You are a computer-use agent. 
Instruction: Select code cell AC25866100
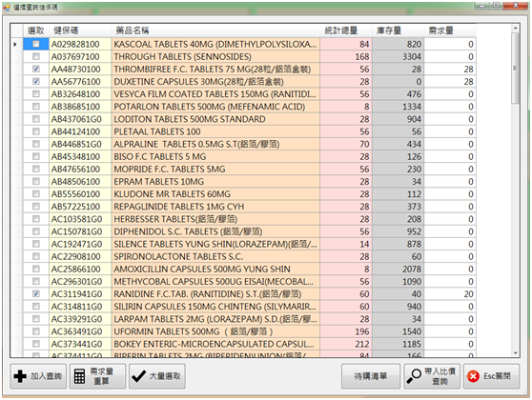pyautogui.click(x=80, y=269)
